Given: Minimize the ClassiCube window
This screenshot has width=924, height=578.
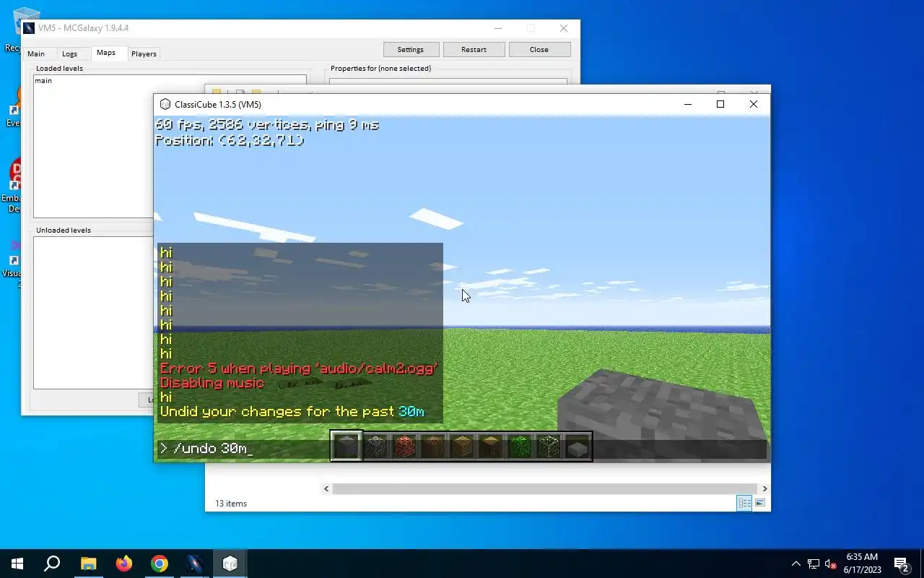Looking at the screenshot, I should point(687,104).
